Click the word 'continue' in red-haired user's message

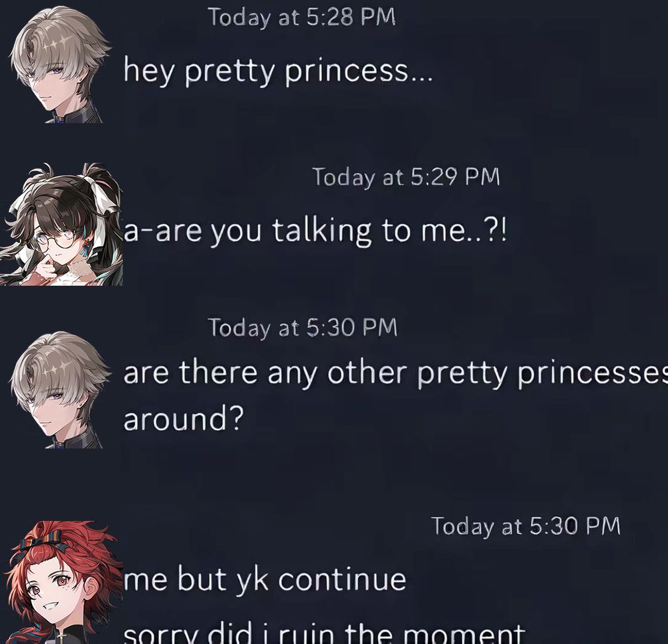342,579
